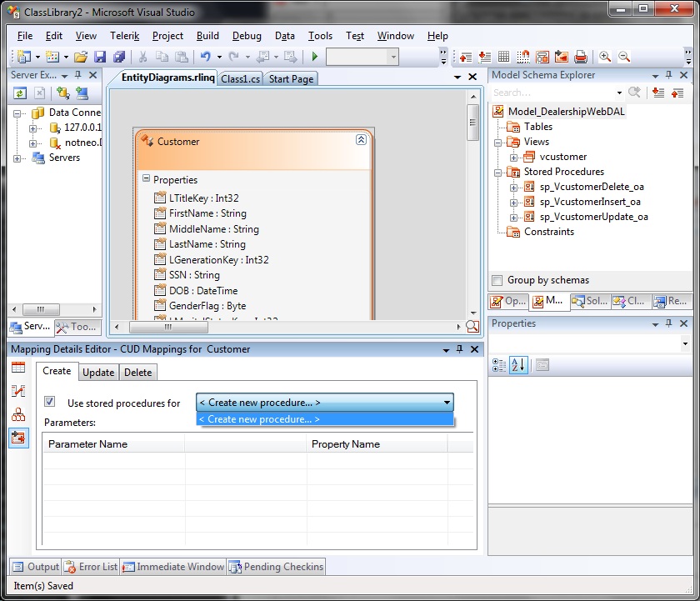Click the Save All toolbar icon
This screenshot has width=700, height=601.
[119, 57]
